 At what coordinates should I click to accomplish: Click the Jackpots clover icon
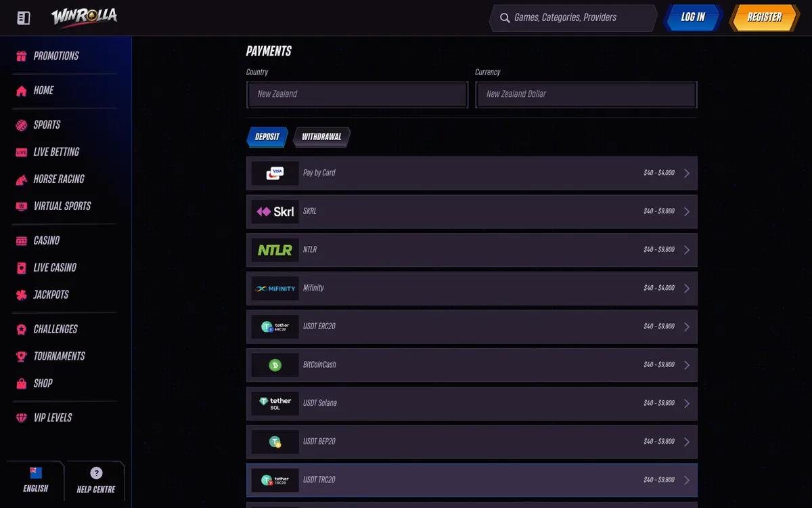(22, 295)
